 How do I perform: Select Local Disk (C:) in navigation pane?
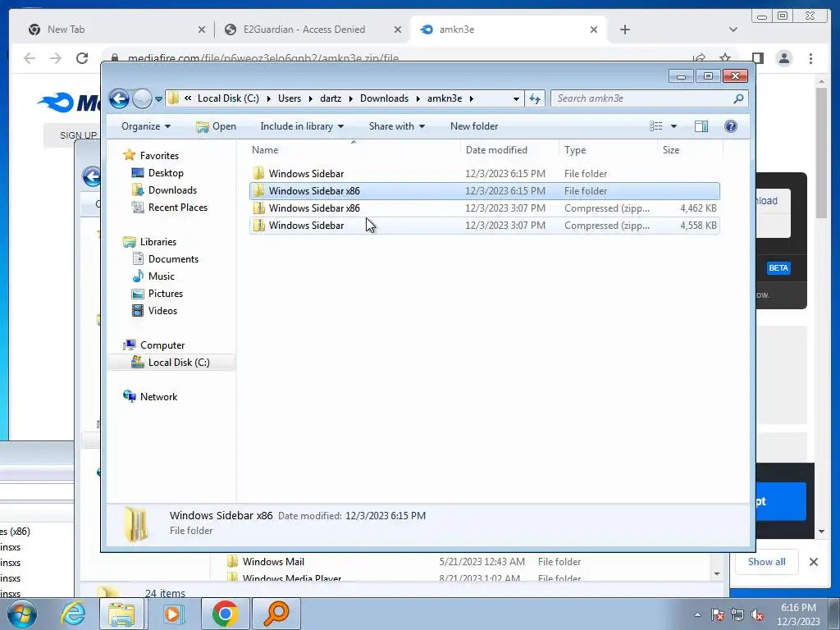click(178, 363)
